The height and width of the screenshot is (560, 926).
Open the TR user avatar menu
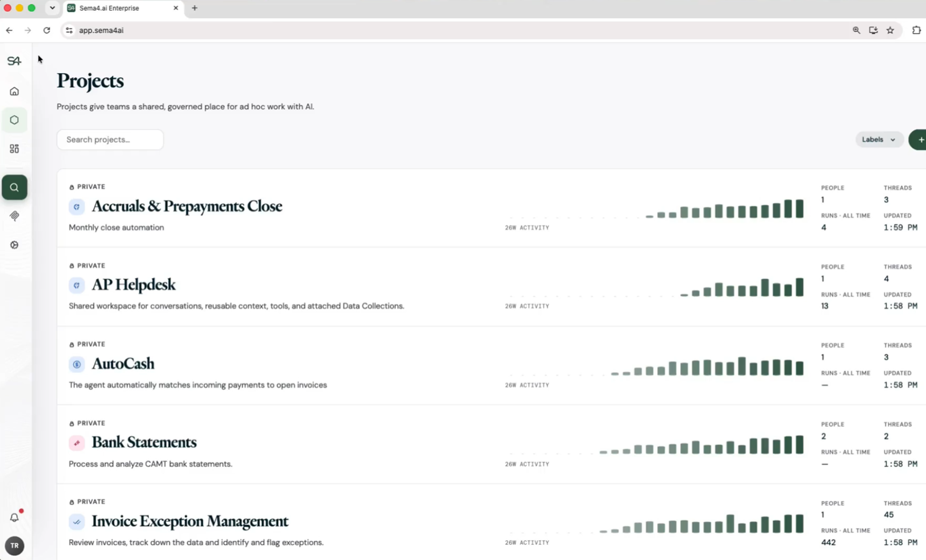(15, 546)
